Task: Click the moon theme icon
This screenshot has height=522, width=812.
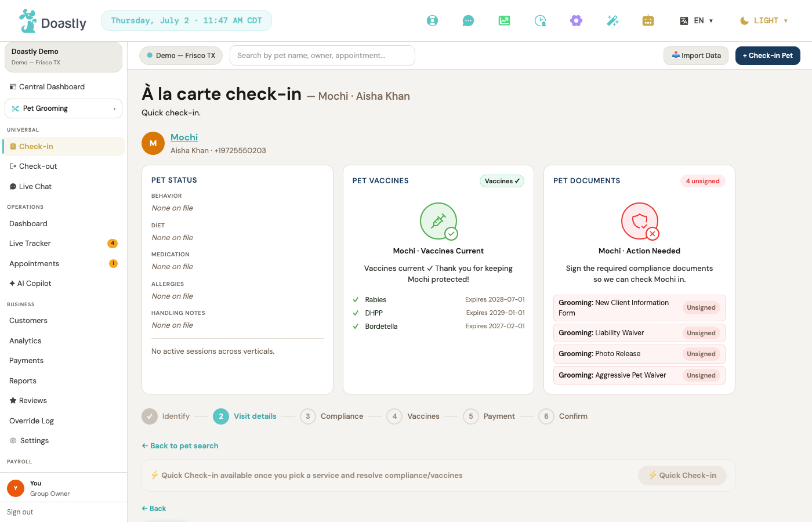Action: [x=744, y=21]
